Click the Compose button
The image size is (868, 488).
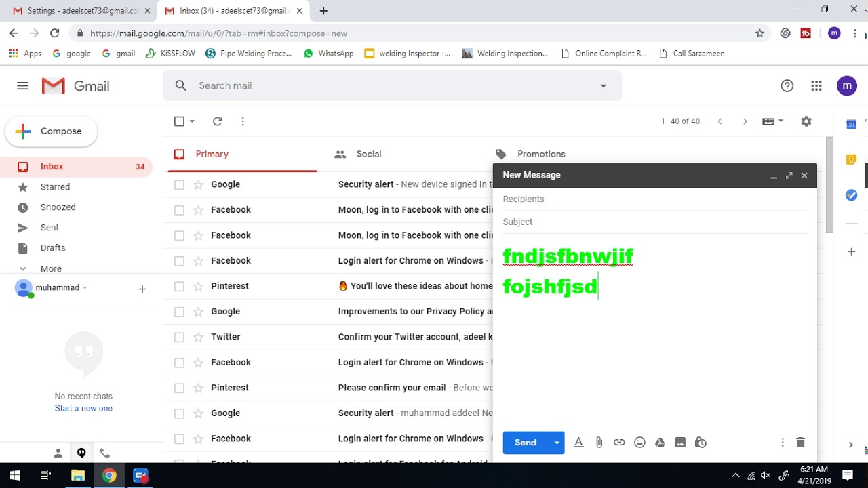tap(52, 131)
